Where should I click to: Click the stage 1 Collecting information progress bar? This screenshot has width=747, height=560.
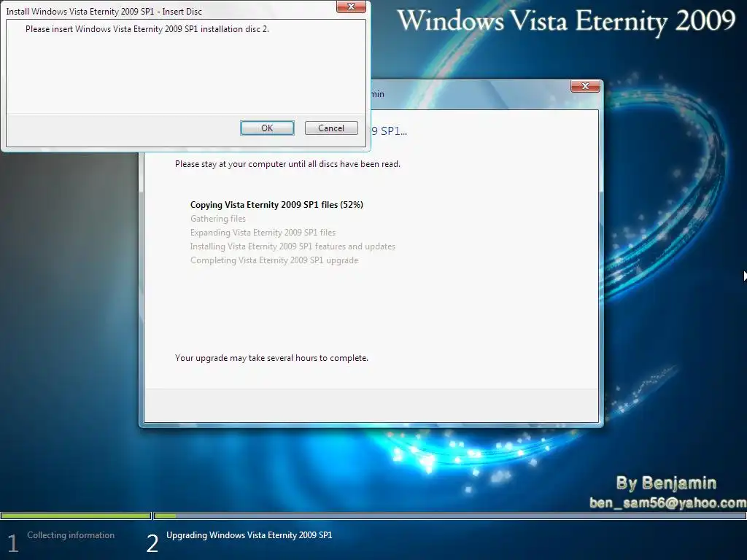coord(76,516)
